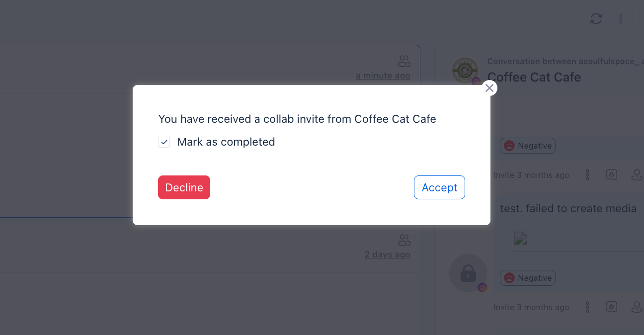Click the Coffee Cat Cafe profile avatar
This screenshot has width=644, height=335.
click(x=465, y=71)
